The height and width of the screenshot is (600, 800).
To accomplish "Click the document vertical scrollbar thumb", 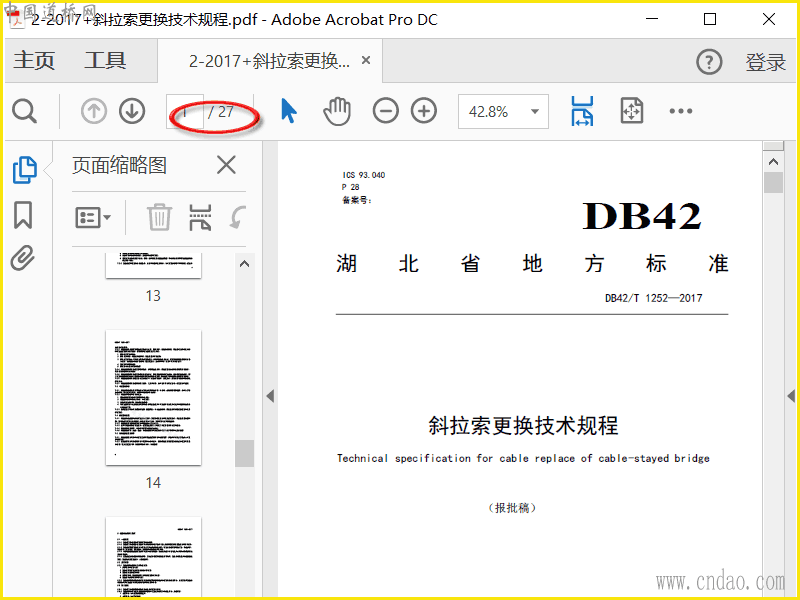I will coord(773,183).
